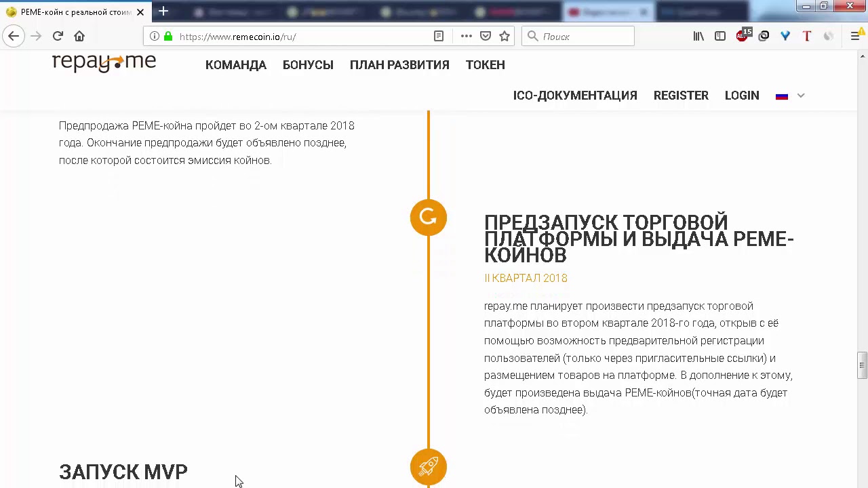
Task: Open the Library history and bookmarks icon
Action: [x=698, y=37]
